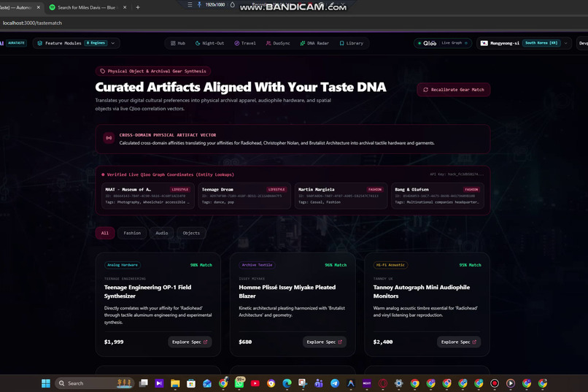588x392 pixels.
Task: Open Task View from the taskbar
Action: 143,383
